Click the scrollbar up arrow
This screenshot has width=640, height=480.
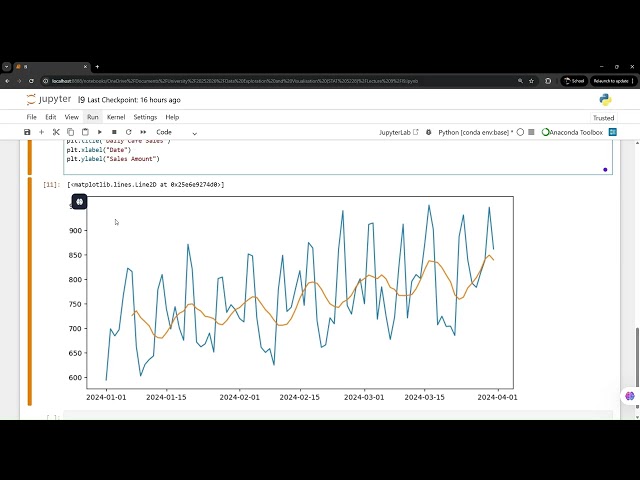point(638,143)
